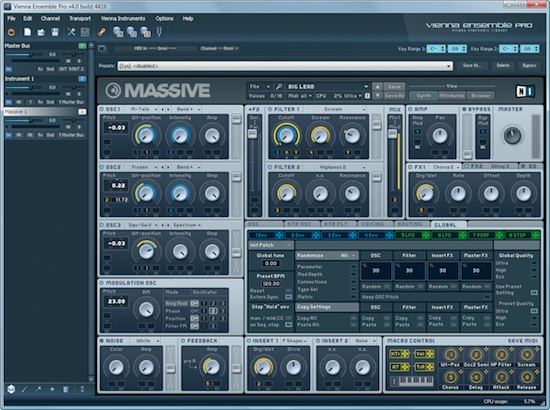Click macro knob 5 Chorus
The width and height of the screenshot is (550, 410).
451,377
